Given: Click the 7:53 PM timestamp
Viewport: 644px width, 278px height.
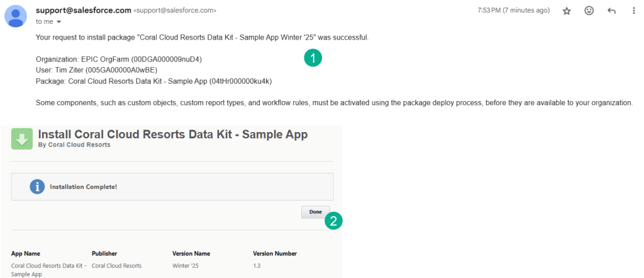Looking at the screenshot, I should (x=514, y=11).
